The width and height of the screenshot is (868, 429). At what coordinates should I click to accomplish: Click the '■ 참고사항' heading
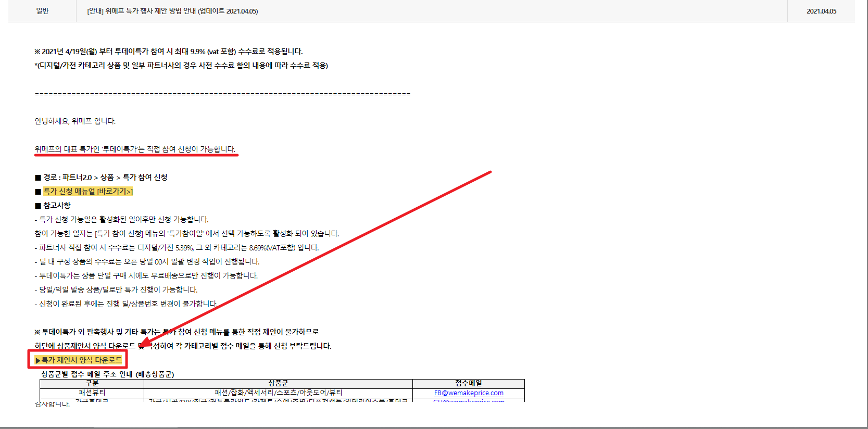tap(53, 206)
